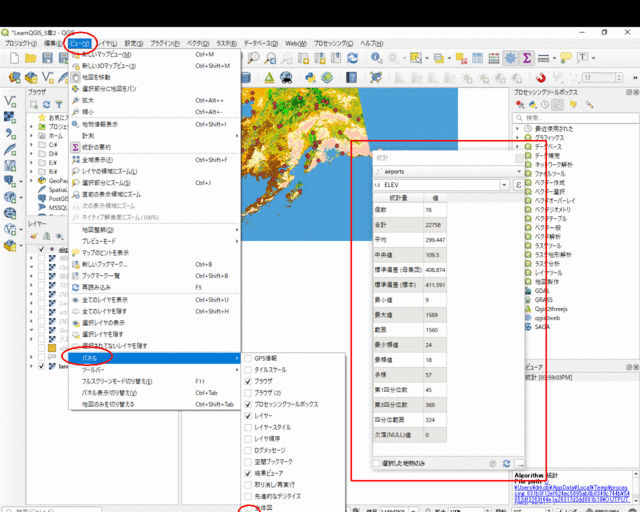Open the 計測 submenu arrow
Screen dimensions: 640x512
click(237, 136)
